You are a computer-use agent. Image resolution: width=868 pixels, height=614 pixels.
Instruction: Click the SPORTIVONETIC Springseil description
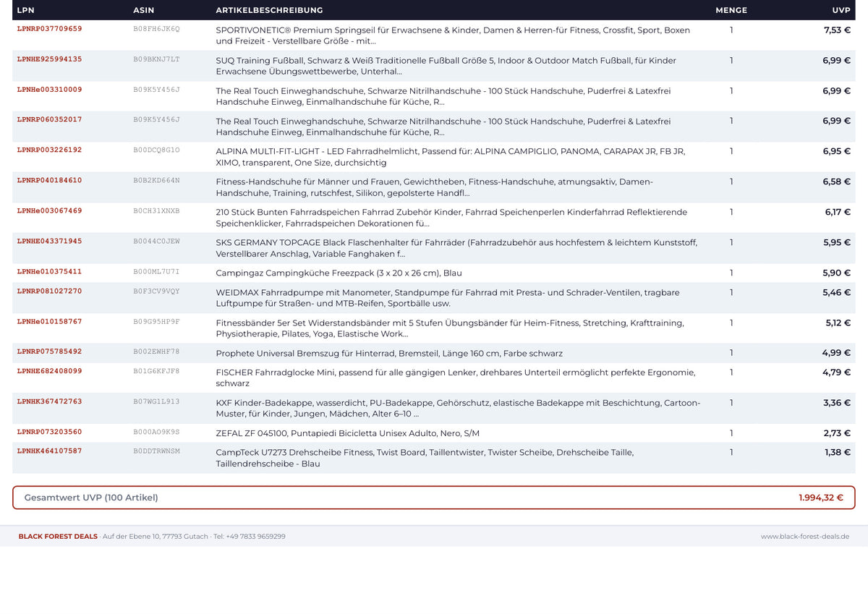[453, 35]
